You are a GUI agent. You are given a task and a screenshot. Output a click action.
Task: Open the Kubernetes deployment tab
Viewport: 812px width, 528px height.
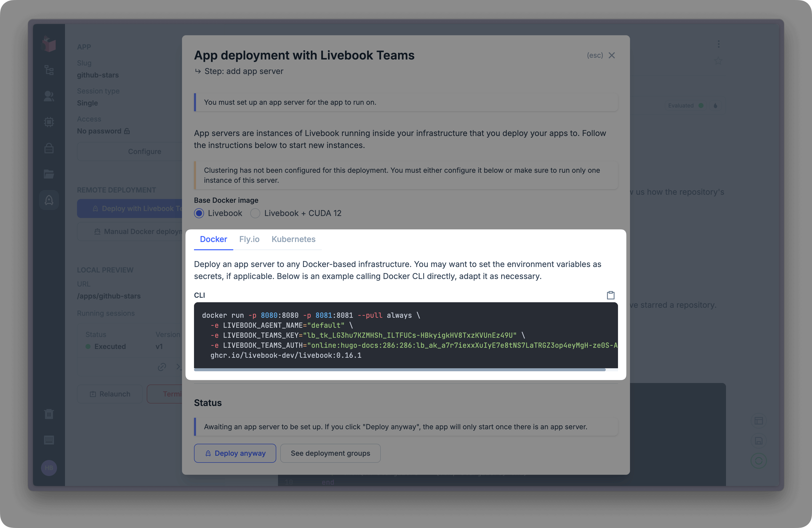pos(293,239)
